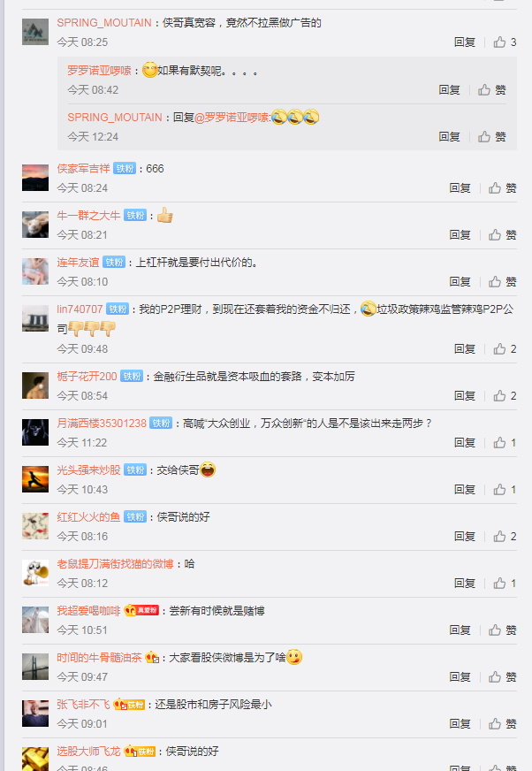Click the @罗罗诺亚啰嗦 mention link
This screenshot has height=771, width=532.
(232, 118)
